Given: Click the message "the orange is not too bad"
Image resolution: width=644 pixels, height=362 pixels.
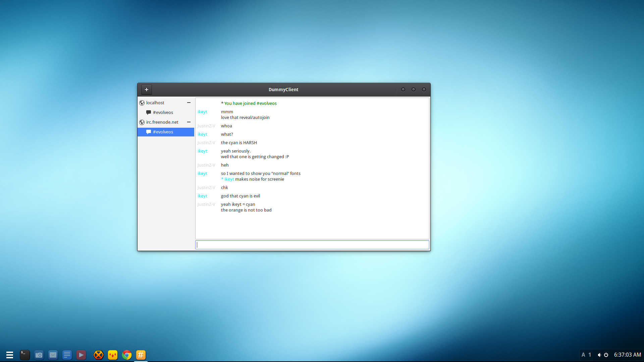Looking at the screenshot, I should [x=246, y=210].
